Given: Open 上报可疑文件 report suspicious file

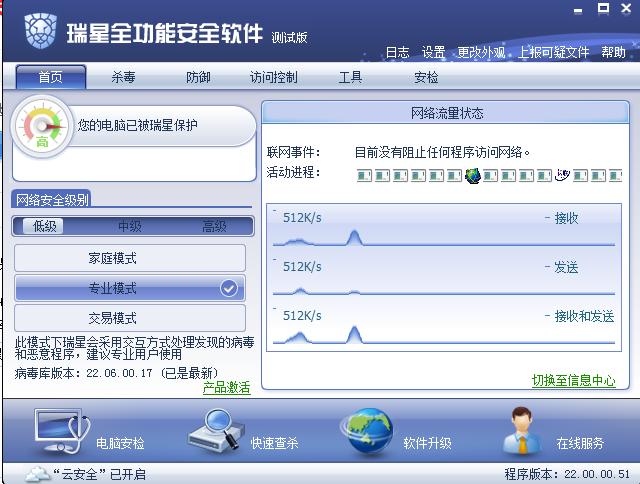Looking at the screenshot, I should tap(553, 52).
